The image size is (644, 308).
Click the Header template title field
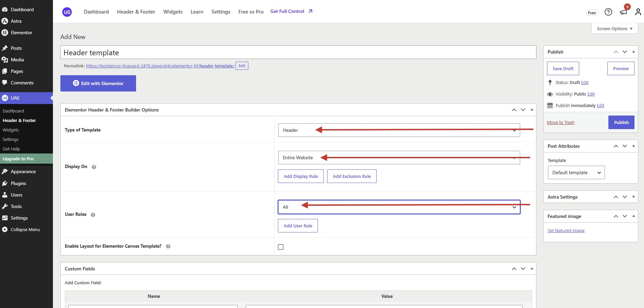[x=298, y=53]
